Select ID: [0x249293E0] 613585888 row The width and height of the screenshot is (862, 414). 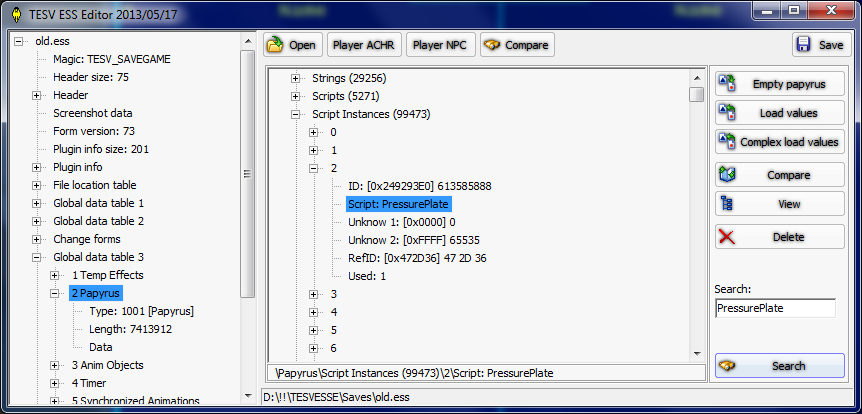point(419,186)
